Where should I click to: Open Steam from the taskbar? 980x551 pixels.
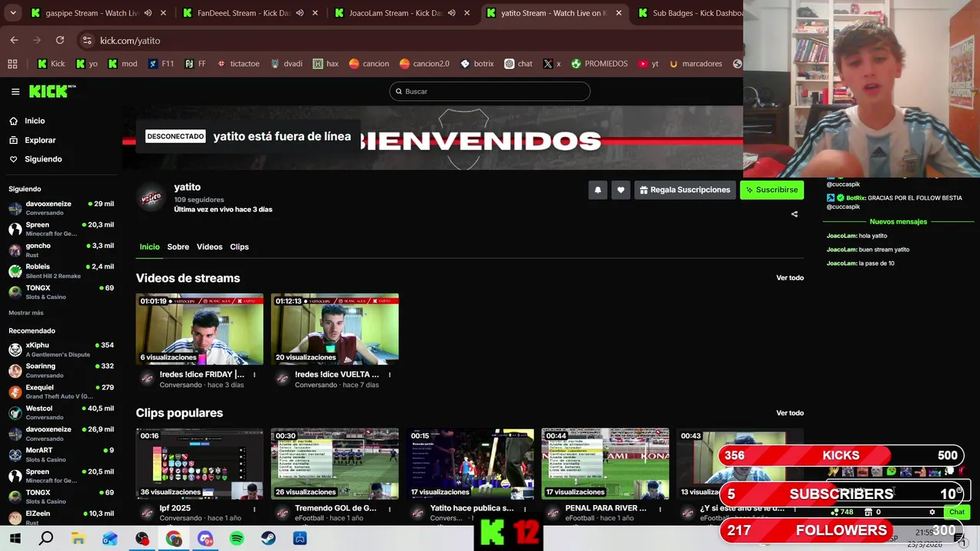268,539
